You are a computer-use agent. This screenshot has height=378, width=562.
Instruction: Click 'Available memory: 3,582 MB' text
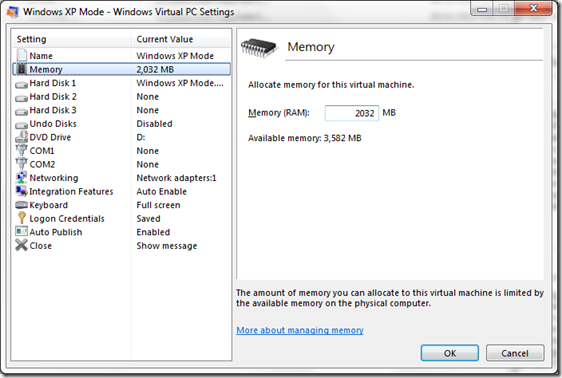point(305,138)
